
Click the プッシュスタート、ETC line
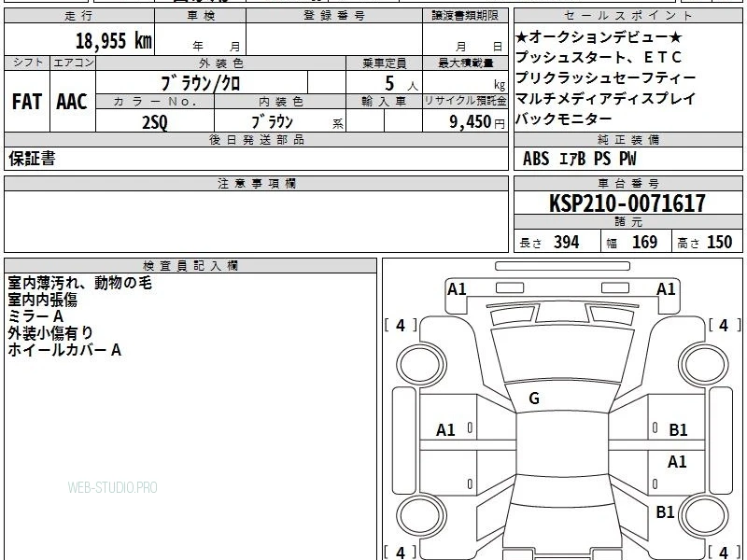pos(599,57)
